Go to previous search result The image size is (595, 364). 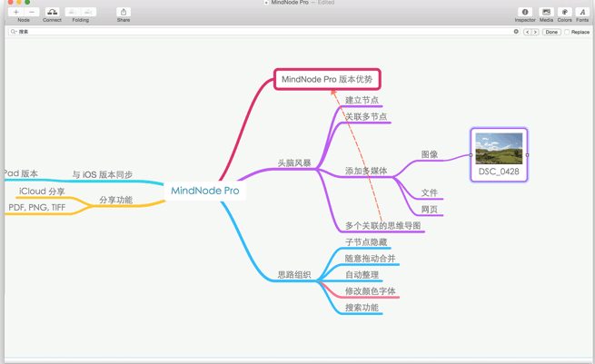[x=528, y=32]
